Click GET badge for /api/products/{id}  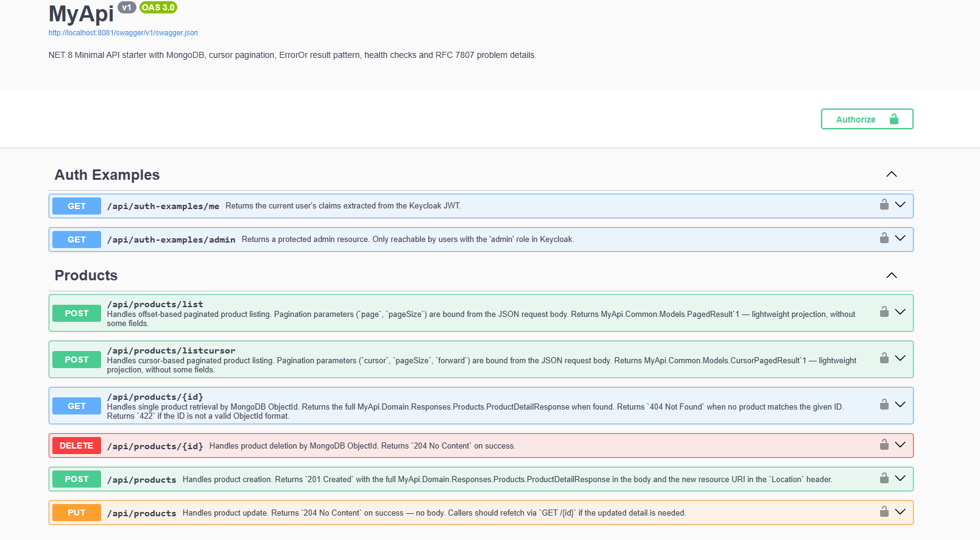coord(77,406)
